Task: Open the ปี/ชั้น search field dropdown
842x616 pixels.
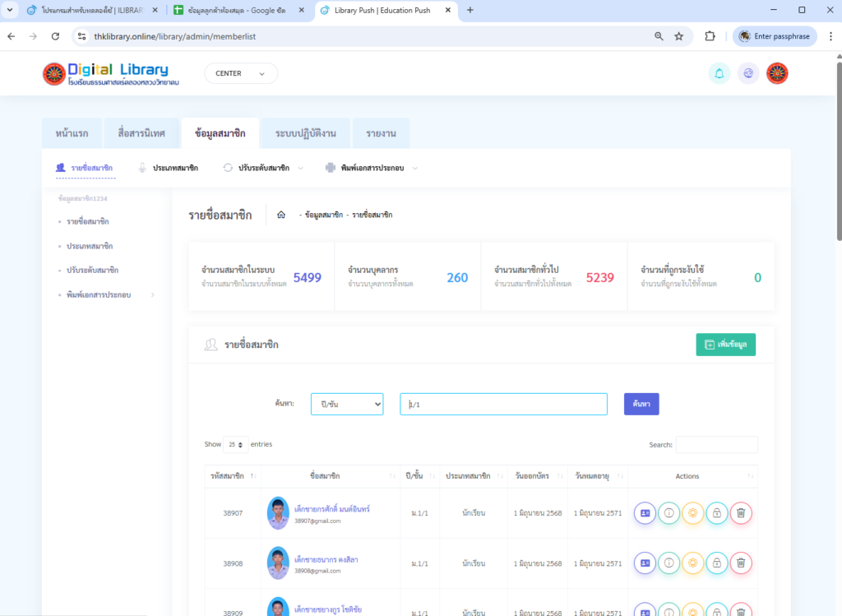Action: click(347, 404)
